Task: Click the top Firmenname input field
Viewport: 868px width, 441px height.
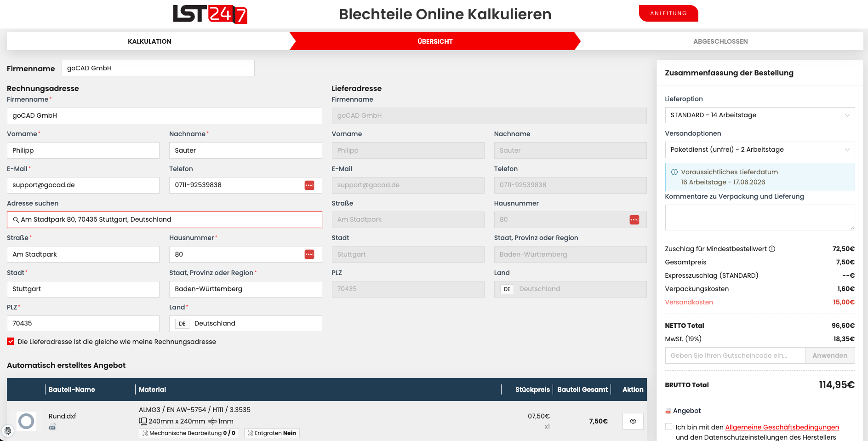Action: (x=158, y=68)
